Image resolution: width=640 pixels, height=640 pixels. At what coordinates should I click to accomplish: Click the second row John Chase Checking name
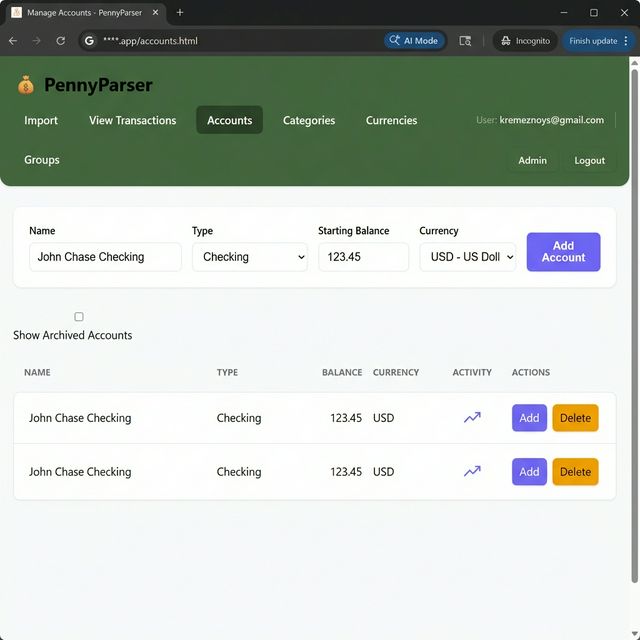(80, 472)
